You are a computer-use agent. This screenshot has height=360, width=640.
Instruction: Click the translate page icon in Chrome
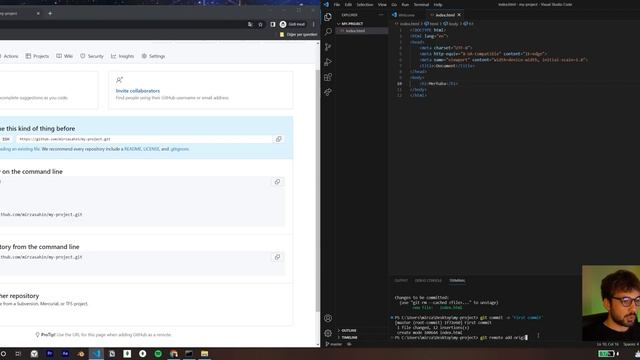point(250,24)
